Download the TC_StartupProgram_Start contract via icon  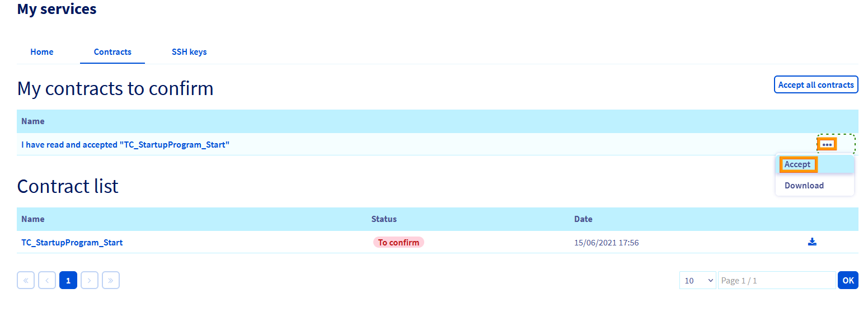812,242
